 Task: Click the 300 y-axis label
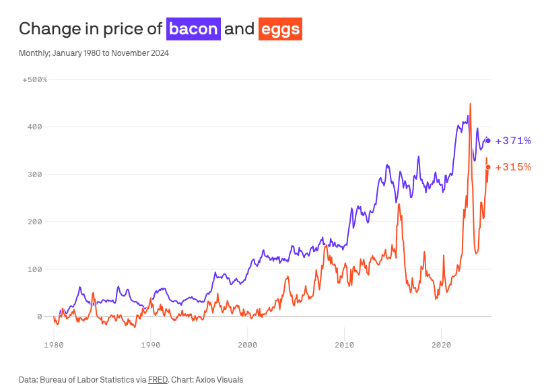pyautogui.click(x=35, y=174)
